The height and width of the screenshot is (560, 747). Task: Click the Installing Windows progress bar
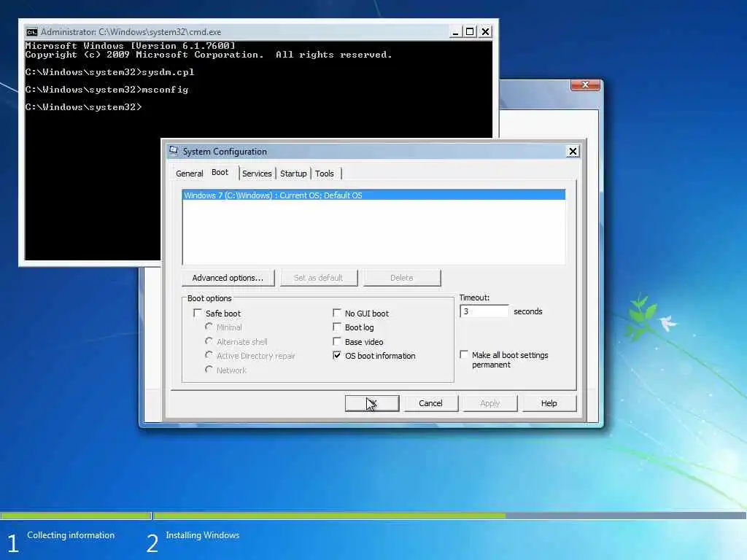(449, 516)
